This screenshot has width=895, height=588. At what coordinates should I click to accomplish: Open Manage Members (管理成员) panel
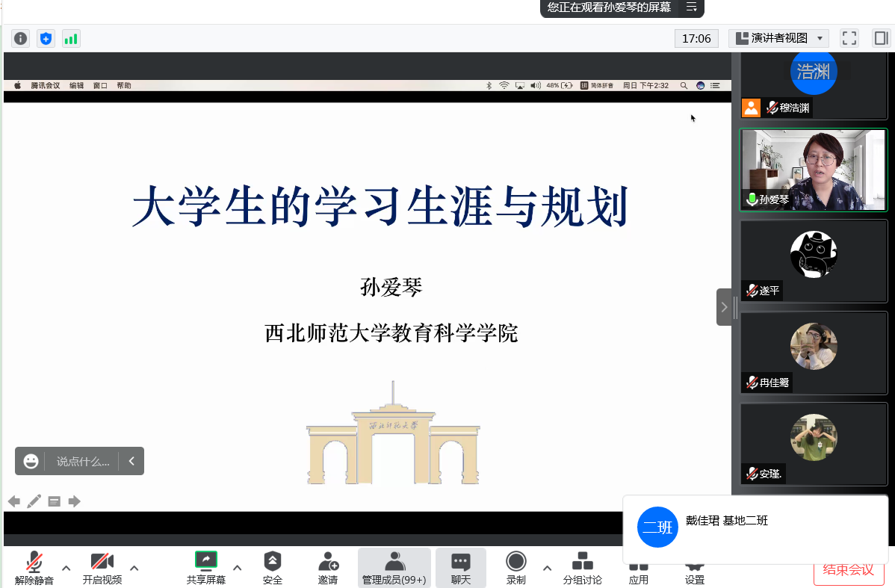click(394, 568)
